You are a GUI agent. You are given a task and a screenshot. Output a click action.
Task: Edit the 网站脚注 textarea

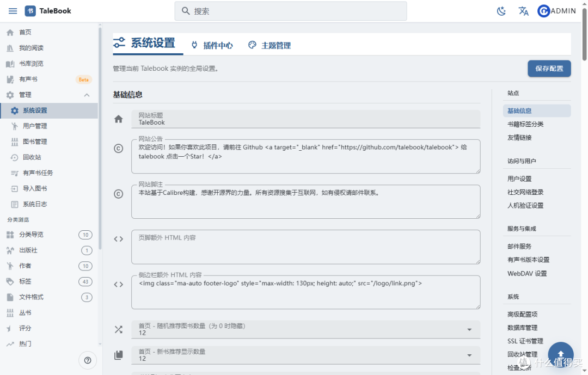click(305, 202)
